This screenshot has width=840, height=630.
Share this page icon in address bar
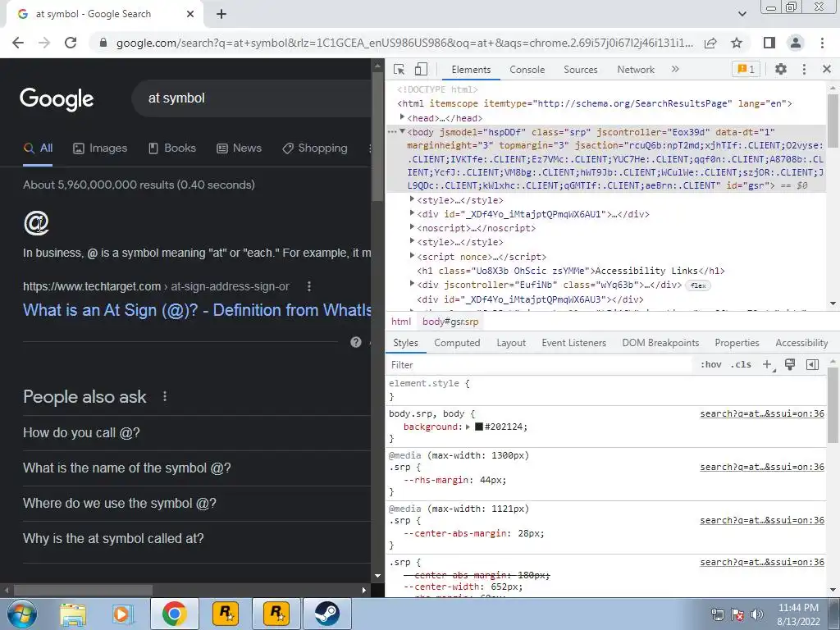[710, 43]
